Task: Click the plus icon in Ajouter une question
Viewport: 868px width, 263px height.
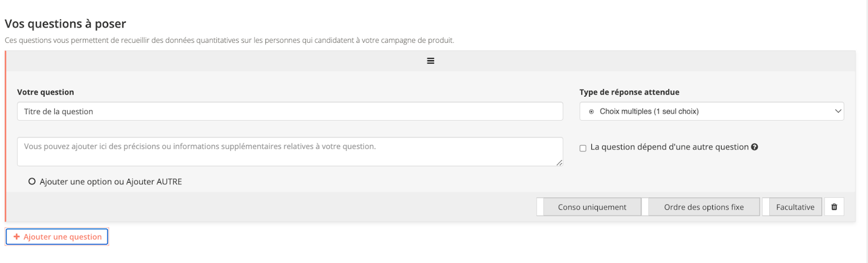Action: (17, 237)
